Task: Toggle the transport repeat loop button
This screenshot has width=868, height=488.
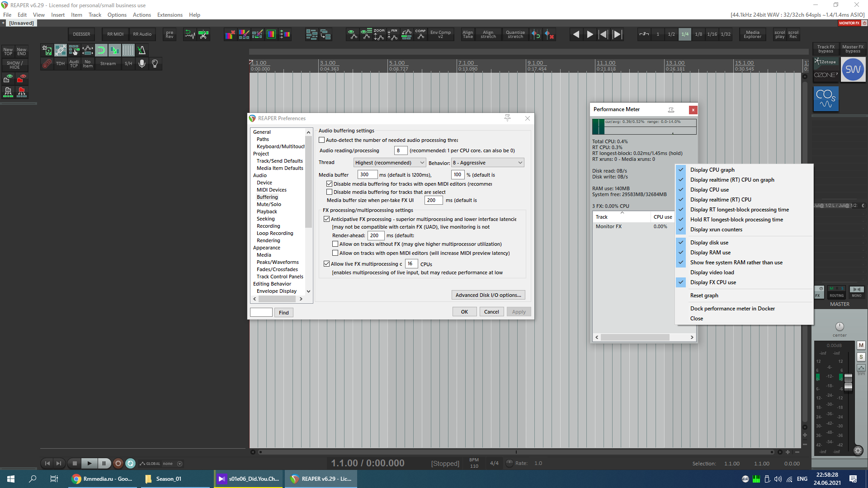Action: click(x=130, y=463)
